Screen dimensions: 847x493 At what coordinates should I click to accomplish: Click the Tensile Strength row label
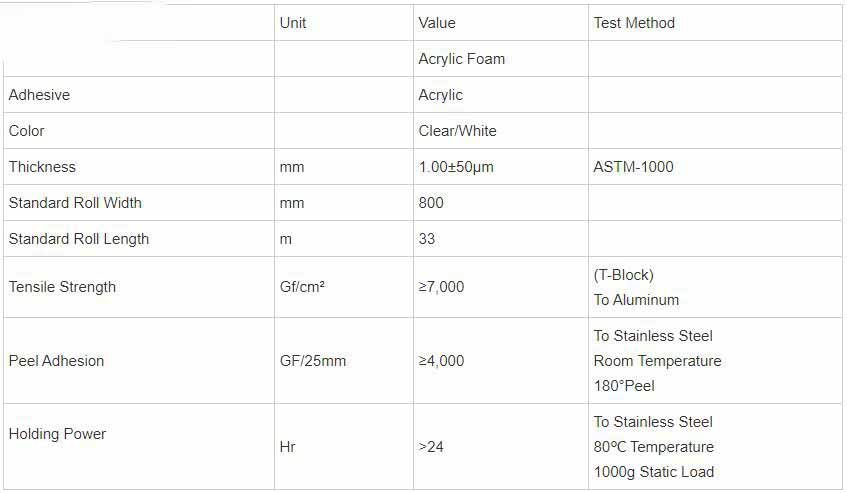pos(62,287)
